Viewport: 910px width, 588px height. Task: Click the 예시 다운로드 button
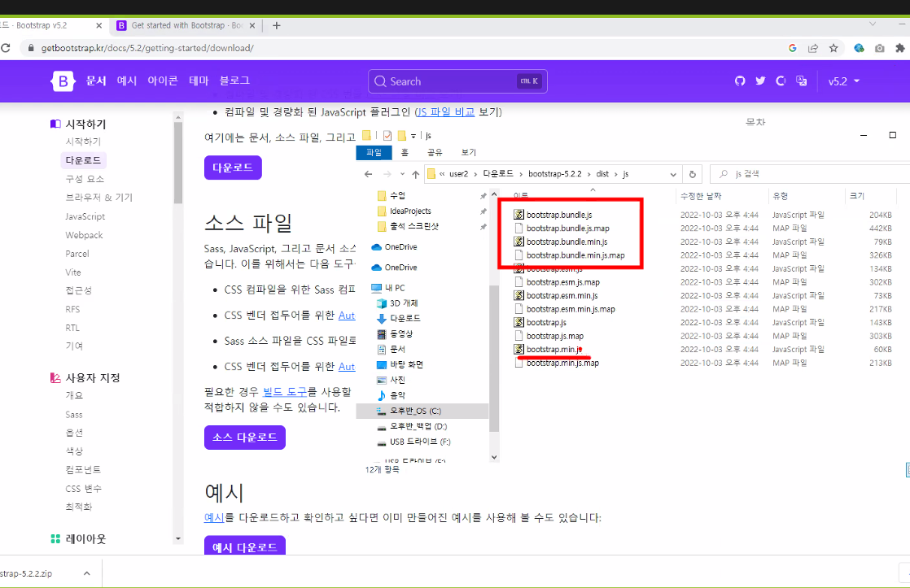[244, 546]
